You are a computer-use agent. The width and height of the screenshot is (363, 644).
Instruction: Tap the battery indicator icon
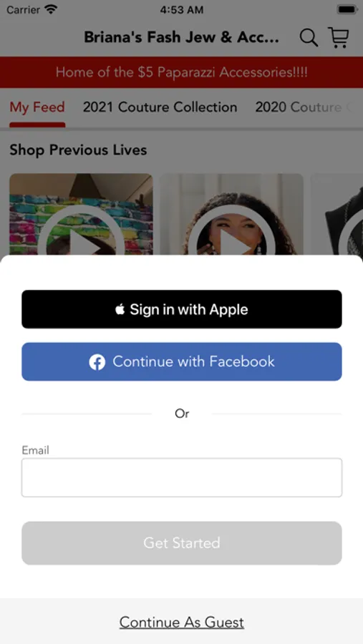pyautogui.click(x=347, y=9)
